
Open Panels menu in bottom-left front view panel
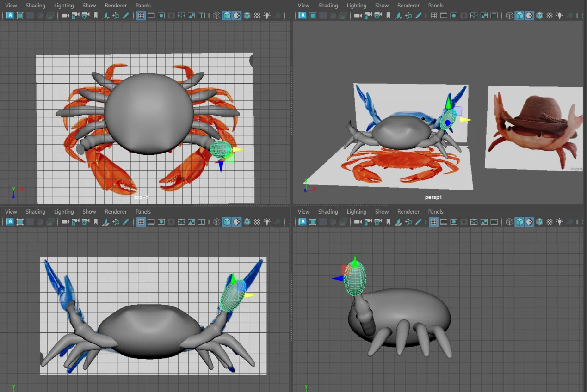click(143, 211)
